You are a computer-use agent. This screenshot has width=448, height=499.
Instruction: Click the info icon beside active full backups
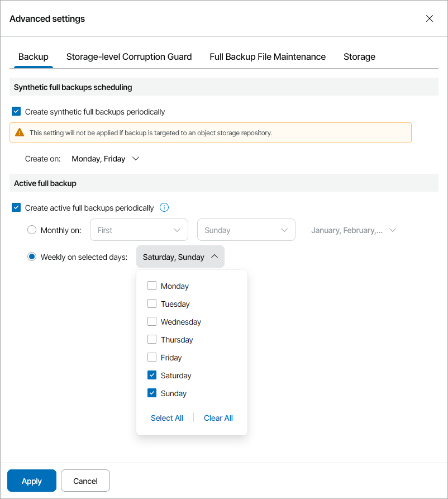pos(164,208)
